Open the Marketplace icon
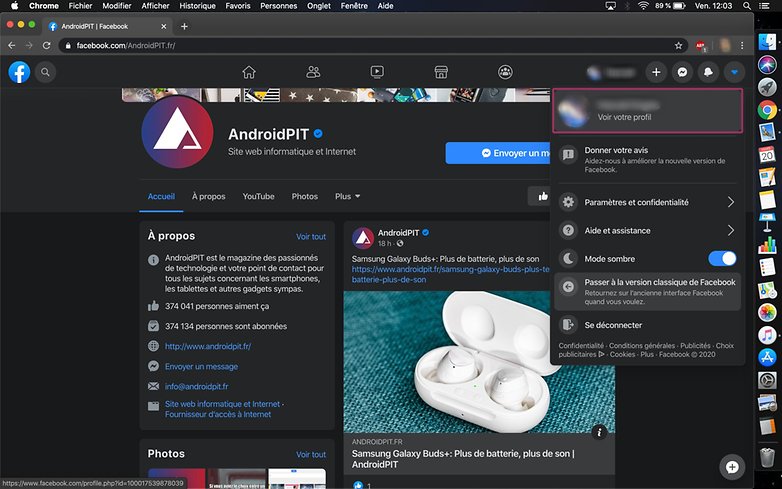Image resolution: width=782 pixels, height=489 pixels. point(441,72)
